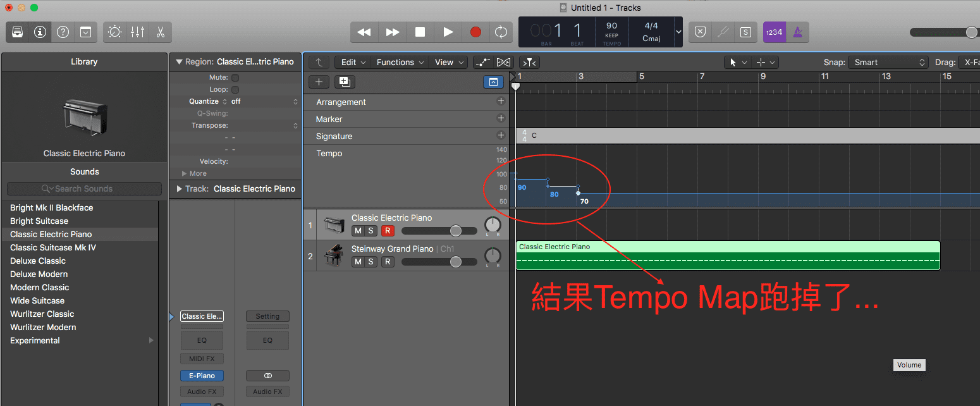This screenshot has width=980, height=406.
Task: Toggle Show Automation button
Action: [x=484, y=62]
